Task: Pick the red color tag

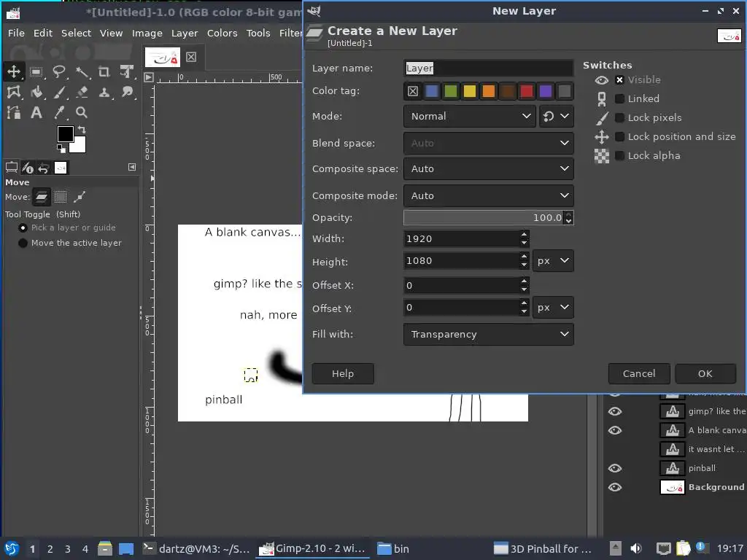Action: coord(527,91)
